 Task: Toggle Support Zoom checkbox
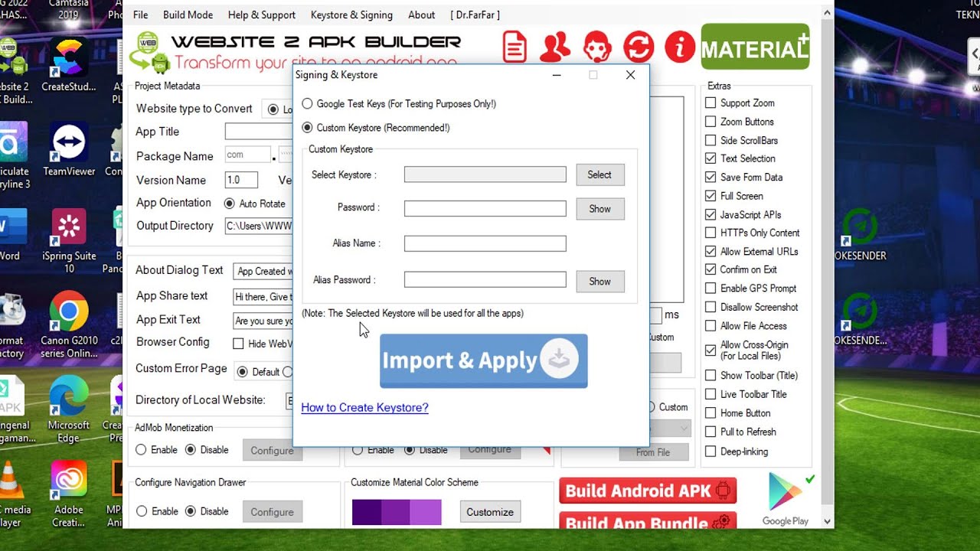click(x=710, y=103)
